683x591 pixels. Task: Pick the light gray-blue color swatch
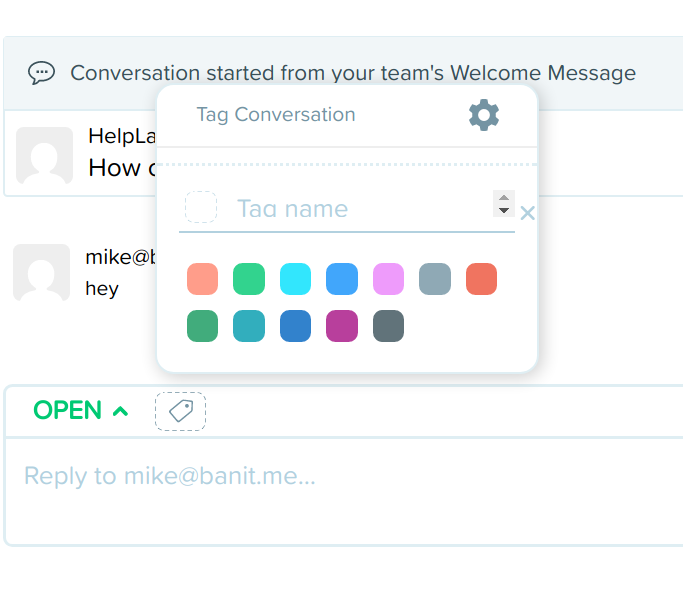pyautogui.click(x=435, y=279)
